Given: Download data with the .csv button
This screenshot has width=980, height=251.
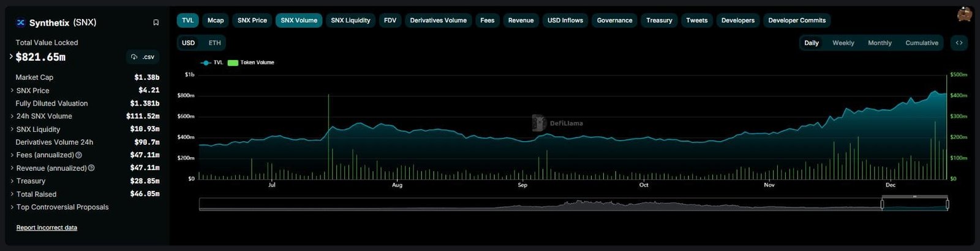Looking at the screenshot, I should tap(143, 57).
